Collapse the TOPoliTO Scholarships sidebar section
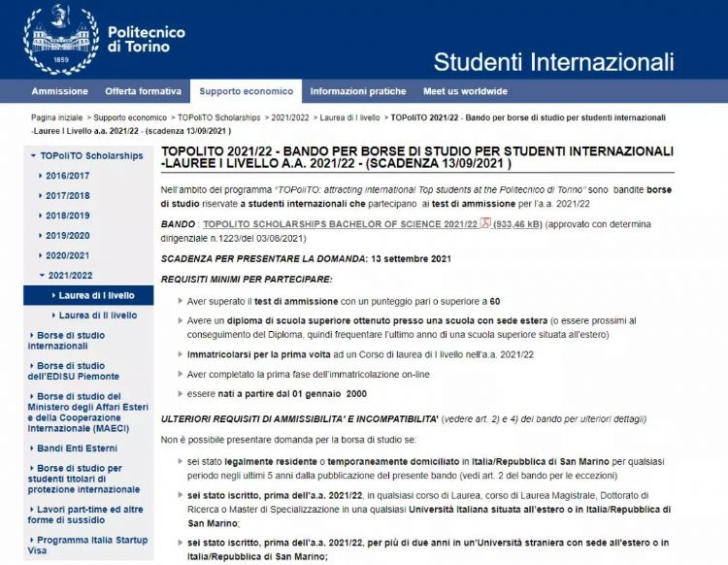 tap(91, 155)
